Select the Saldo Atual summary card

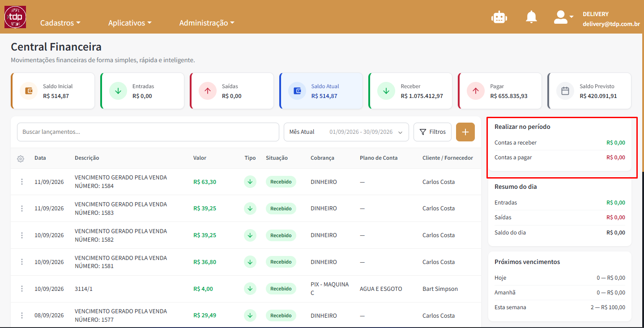coord(321,91)
